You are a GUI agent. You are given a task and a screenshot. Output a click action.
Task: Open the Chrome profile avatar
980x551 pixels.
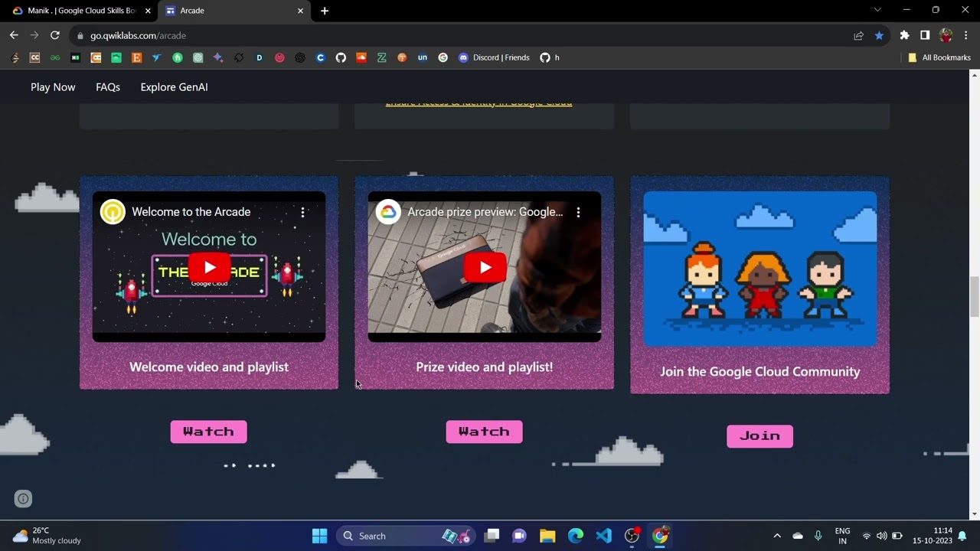(946, 35)
